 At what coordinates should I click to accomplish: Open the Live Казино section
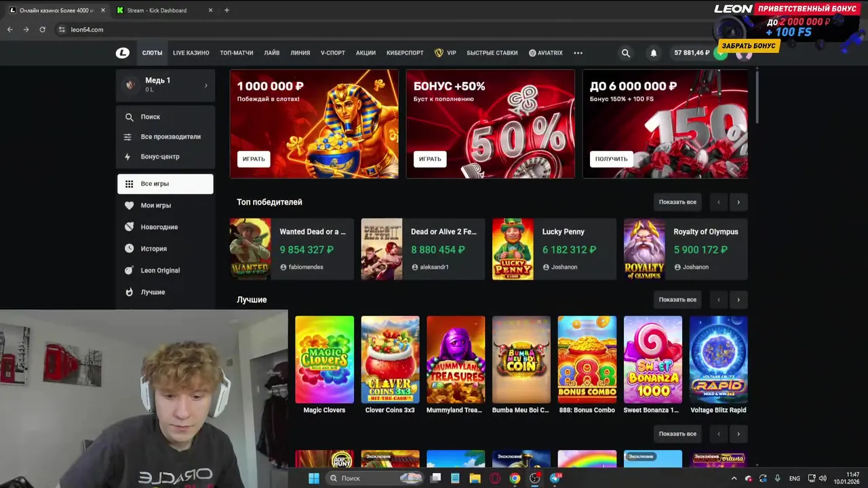pyautogui.click(x=191, y=53)
